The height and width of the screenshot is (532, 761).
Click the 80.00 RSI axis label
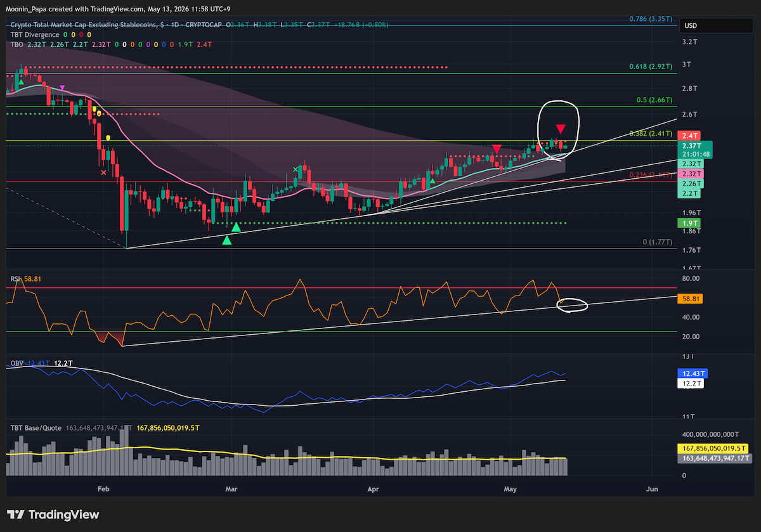(691, 278)
